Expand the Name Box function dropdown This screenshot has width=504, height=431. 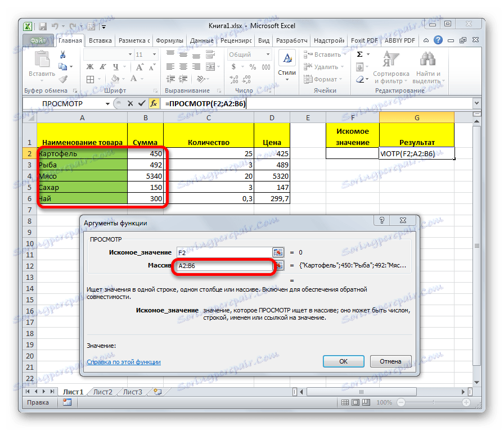tap(107, 104)
